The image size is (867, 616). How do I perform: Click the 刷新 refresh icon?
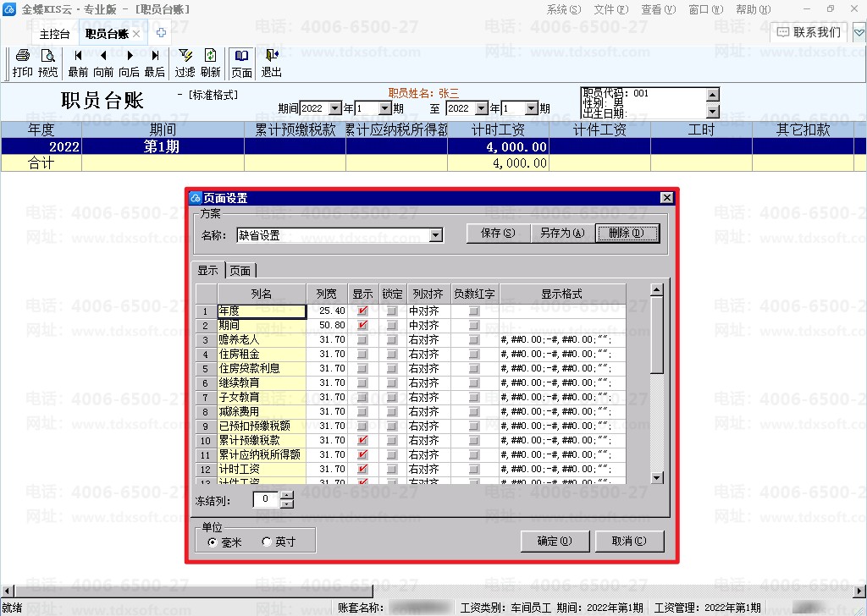click(x=211, y=63)
